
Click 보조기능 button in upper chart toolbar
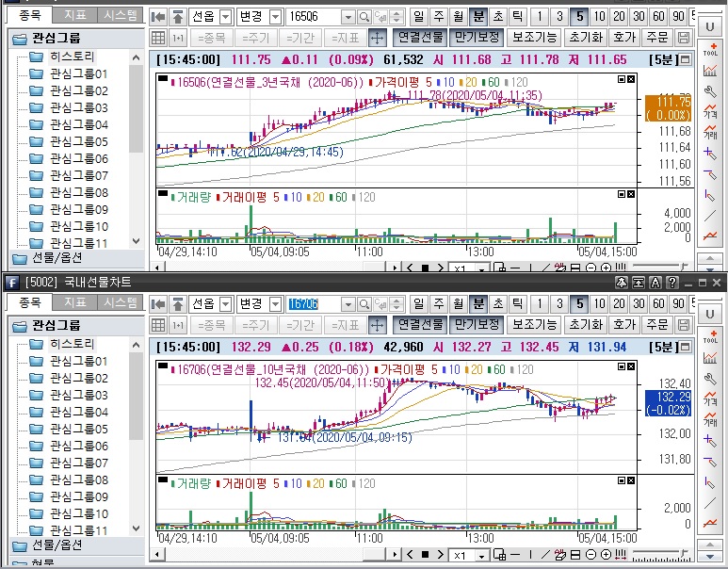535,38
